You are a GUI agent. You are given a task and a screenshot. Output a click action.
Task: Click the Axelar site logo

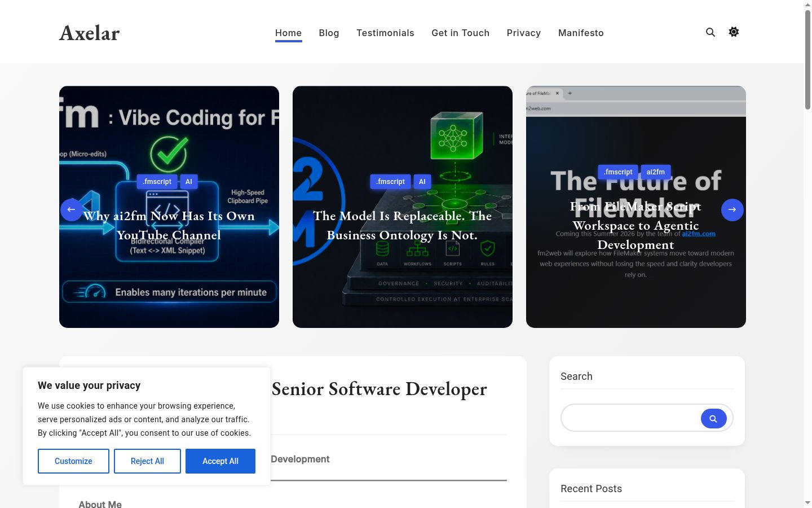point(89,33)
